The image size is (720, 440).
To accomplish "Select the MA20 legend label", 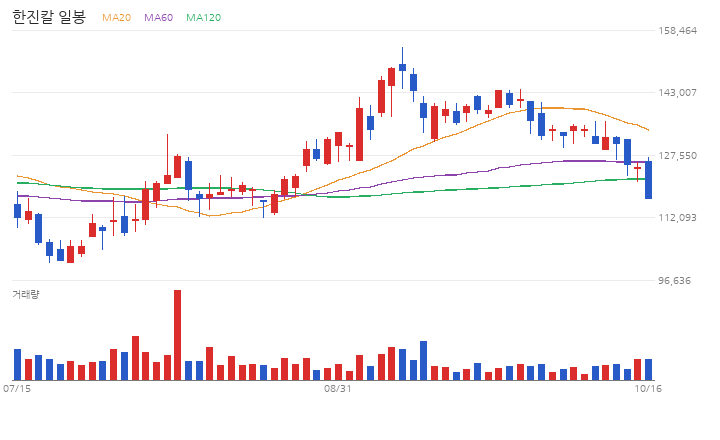I will tap(116, 17).
